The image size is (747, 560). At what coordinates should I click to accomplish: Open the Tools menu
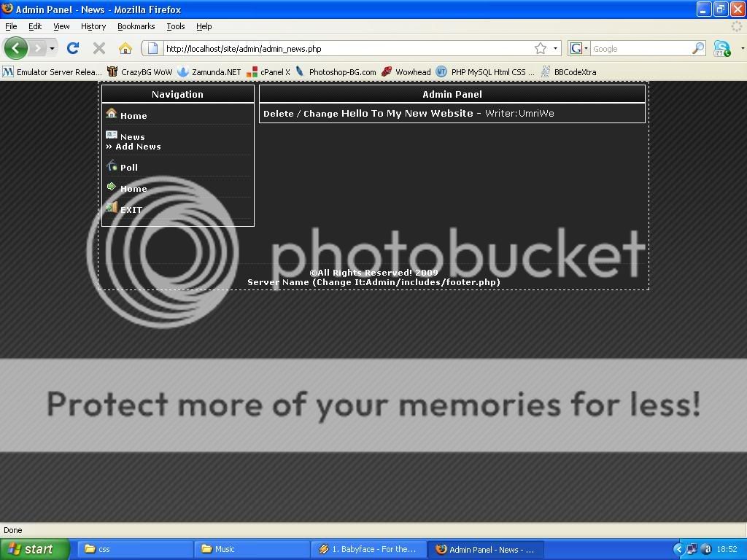click(x=175, y=26)
